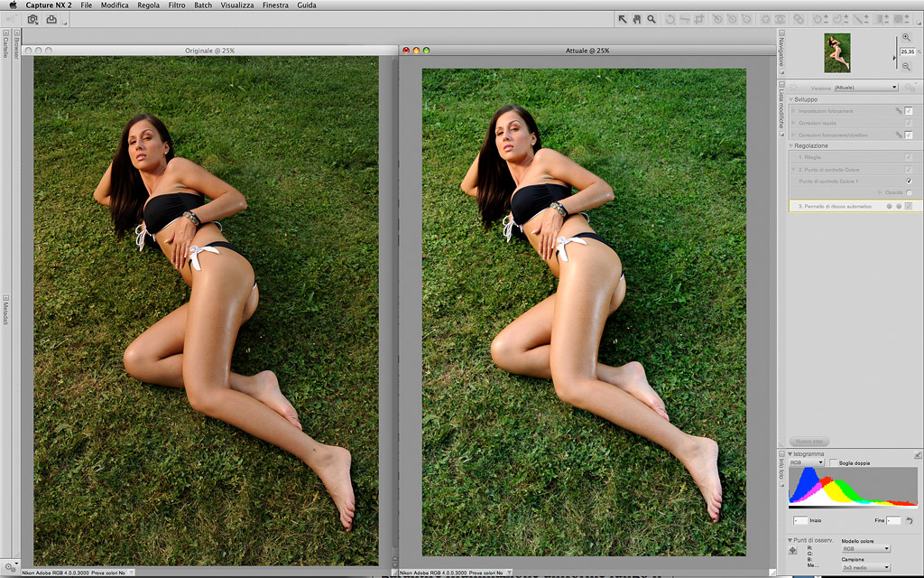
Task: Select the Hand pan tool
Action: (637, 20)
